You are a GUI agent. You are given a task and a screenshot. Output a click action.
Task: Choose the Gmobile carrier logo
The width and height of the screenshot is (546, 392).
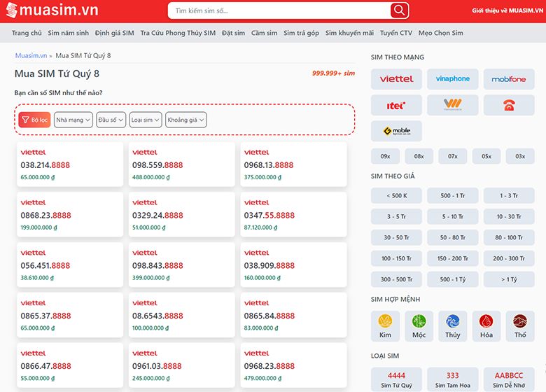pyautogui.click(x=396, y=131)
